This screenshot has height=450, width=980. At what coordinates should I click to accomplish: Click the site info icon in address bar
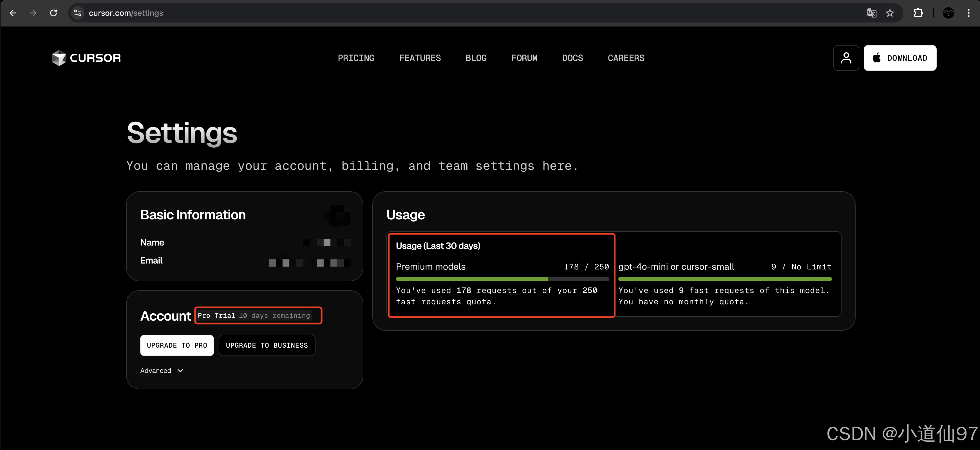(x=78, y=13)
